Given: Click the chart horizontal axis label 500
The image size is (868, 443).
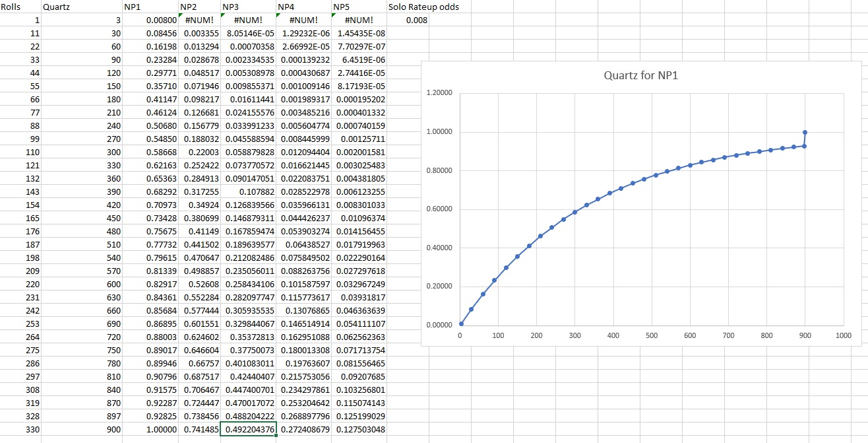Looking at the screenshot, I should 652,335.
